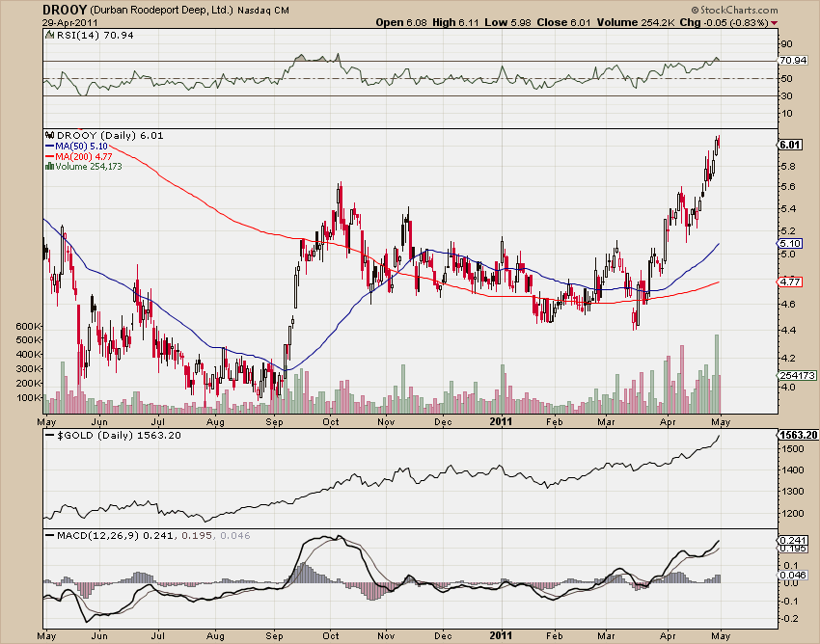Click the blue 5.10 flag on the price axis
The height and width of the screenshot is (644, 820).
[790, 244]
